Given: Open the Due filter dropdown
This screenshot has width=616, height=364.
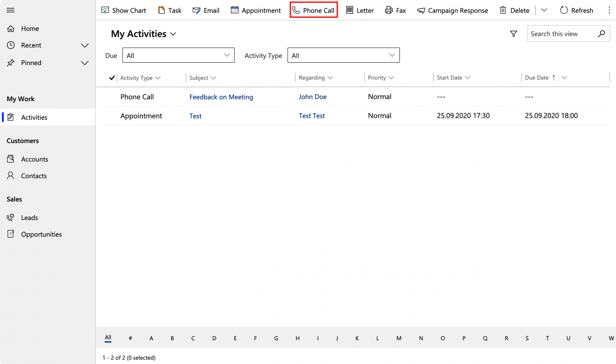Looking at the screenshot, I should point(178,55).
